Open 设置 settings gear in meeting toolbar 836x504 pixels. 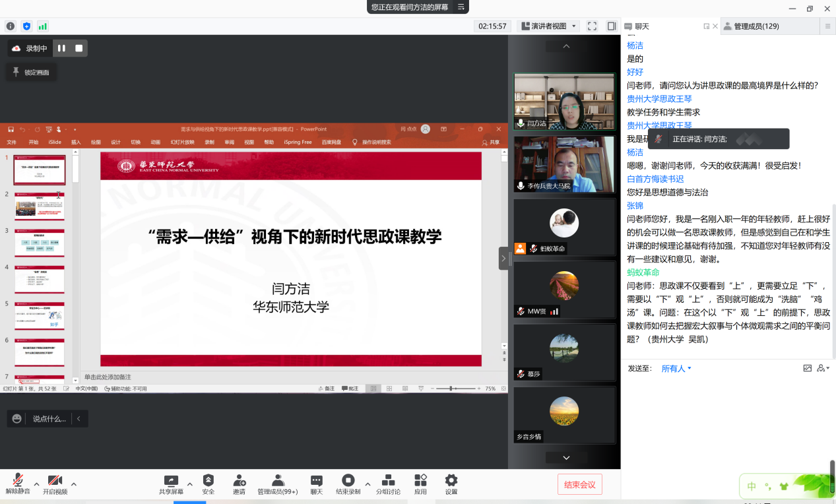point(451,481)
